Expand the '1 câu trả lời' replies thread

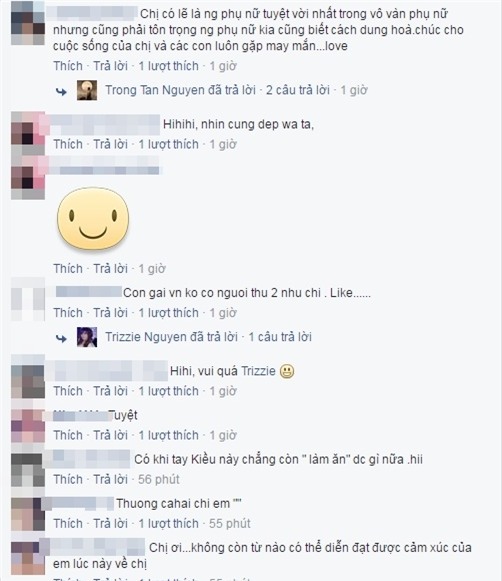click(280, 337)
